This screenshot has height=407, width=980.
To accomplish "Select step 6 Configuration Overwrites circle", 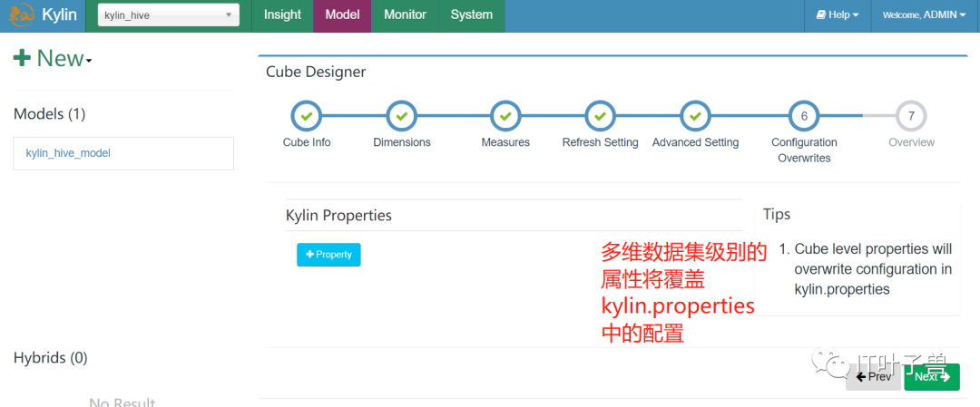I will click(x=804, y=116).
